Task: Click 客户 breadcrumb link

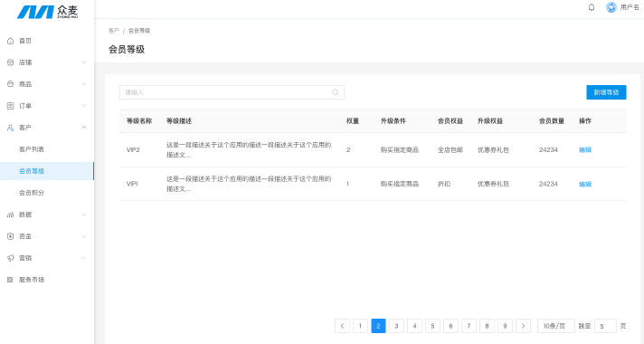Action: tap(114, 31)
